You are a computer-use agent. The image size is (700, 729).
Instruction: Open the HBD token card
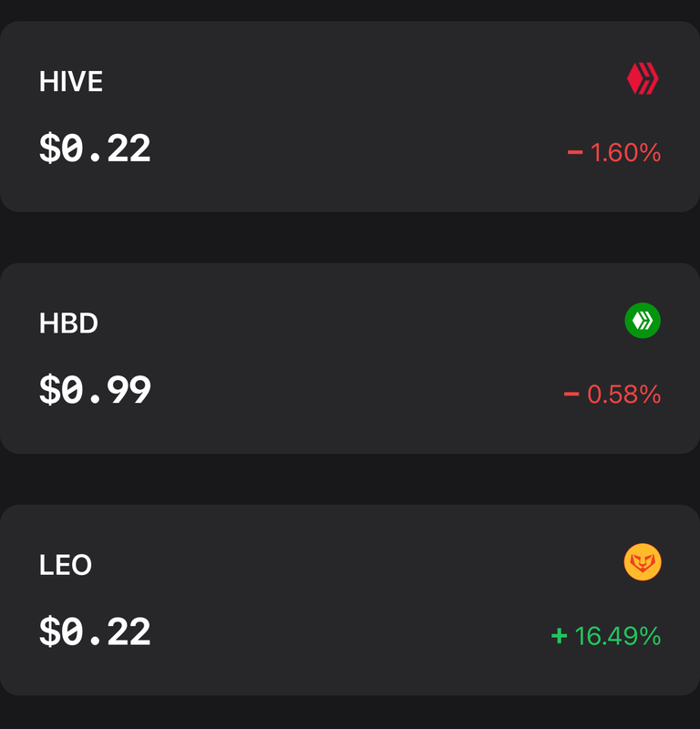[x=350, y=358]
